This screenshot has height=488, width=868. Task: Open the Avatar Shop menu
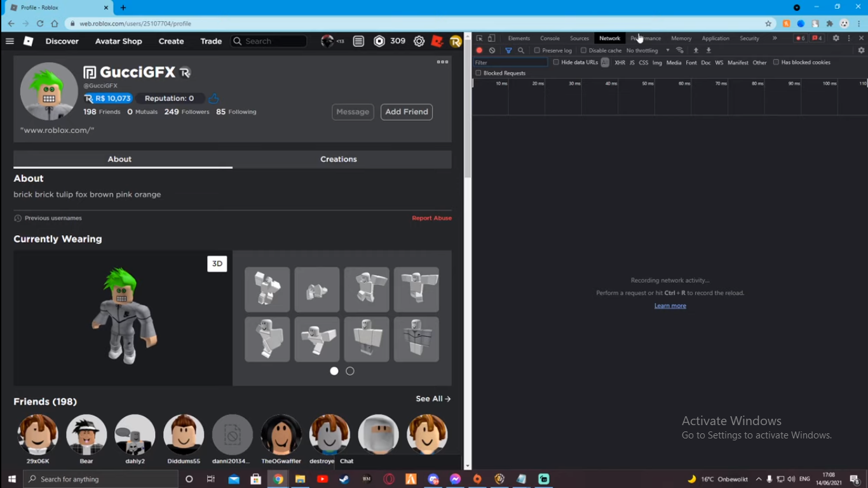[119, 41]
